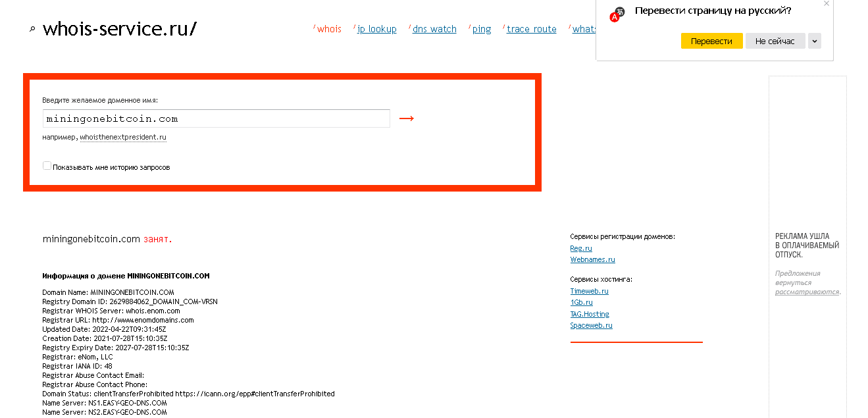
Task: Open the whoisthenextpresident.ru example link
Action: [x=123, y=138]
